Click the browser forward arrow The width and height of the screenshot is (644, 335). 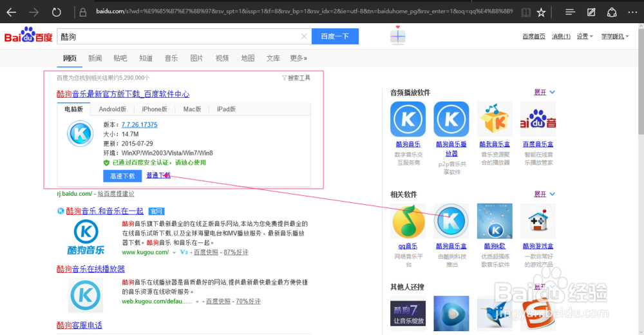coord(33,12)
